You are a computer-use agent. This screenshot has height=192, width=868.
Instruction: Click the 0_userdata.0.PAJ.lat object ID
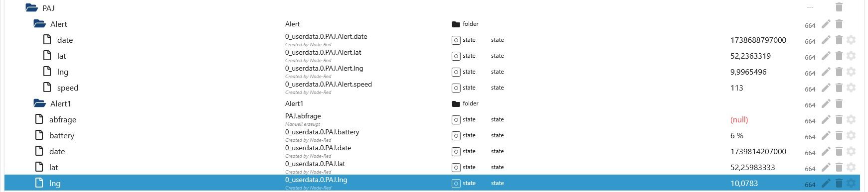pyautogui.click(x=315, y=164)
